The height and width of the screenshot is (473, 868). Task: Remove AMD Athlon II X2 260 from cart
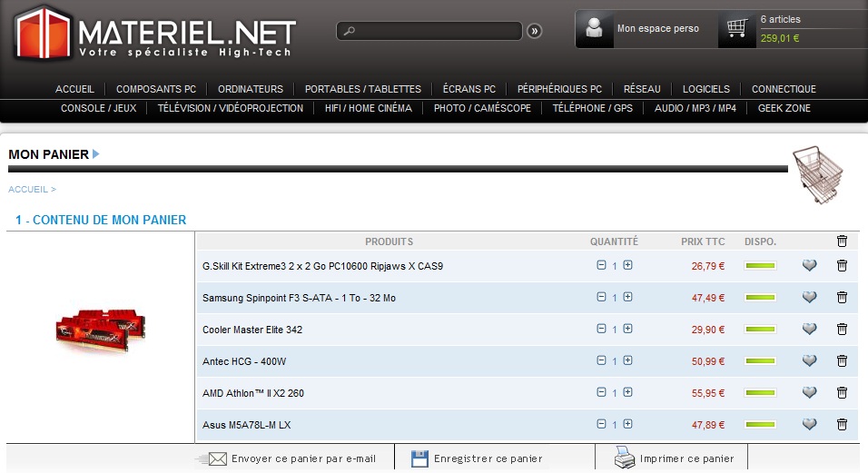tap(842, 393)
